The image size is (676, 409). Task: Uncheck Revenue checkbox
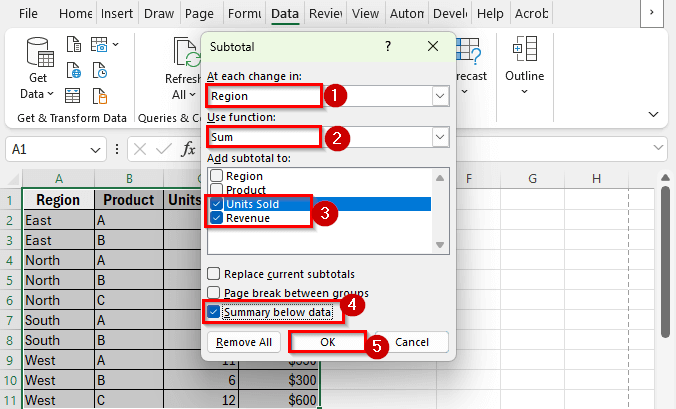tap(216, 218)
